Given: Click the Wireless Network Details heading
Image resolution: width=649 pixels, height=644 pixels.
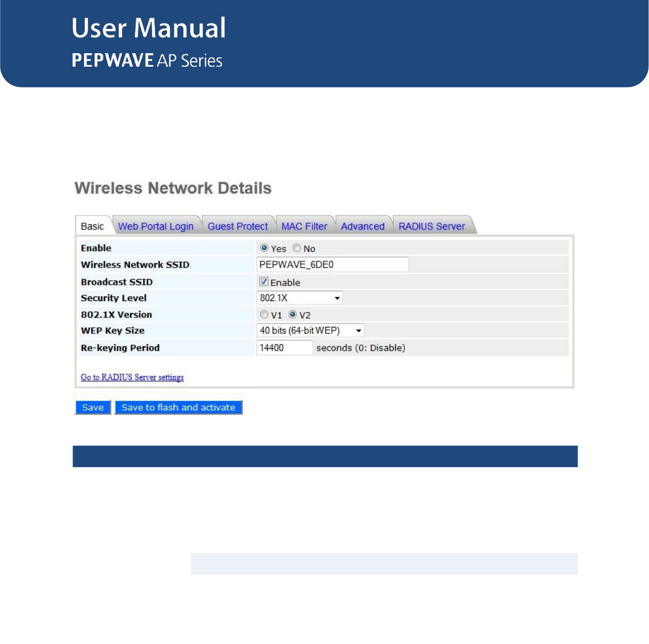Looking at the screenshot, I should (x=173, y=188).
